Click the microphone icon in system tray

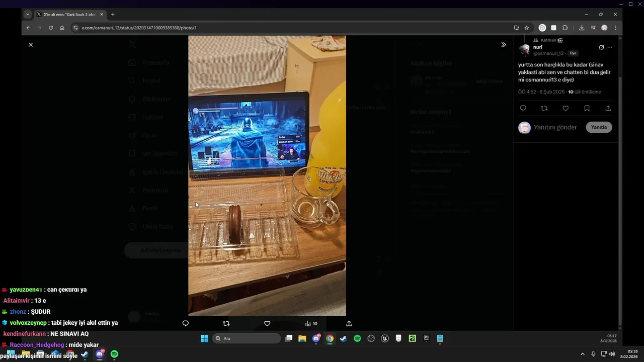593,354
